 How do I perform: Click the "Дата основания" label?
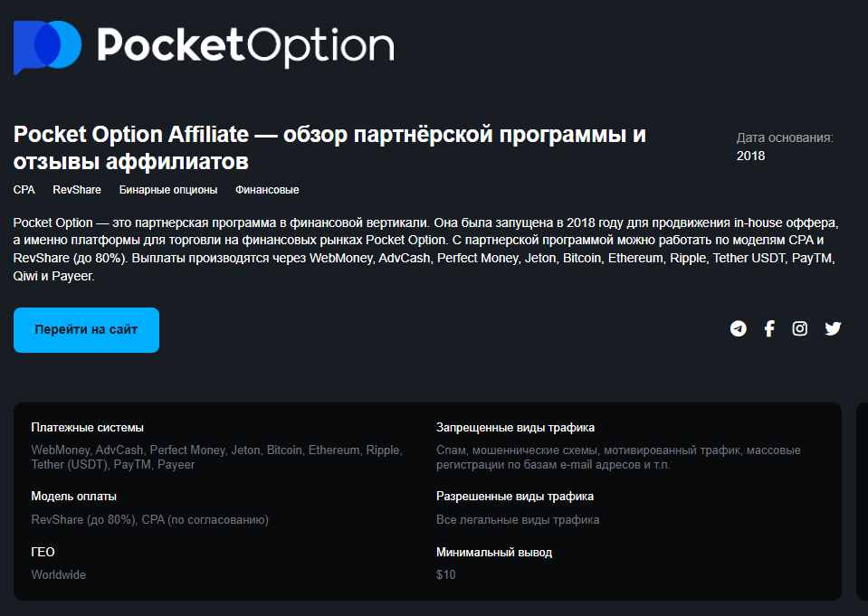pos(785,137)
